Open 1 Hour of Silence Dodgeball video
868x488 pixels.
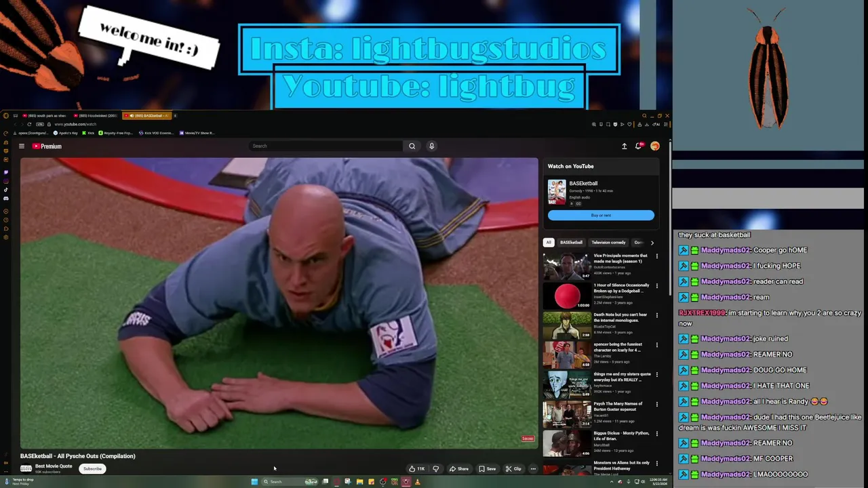tap(567, 296)
